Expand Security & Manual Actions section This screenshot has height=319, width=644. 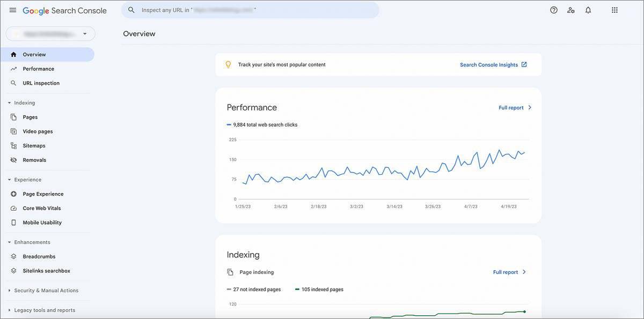click(9, 291)
